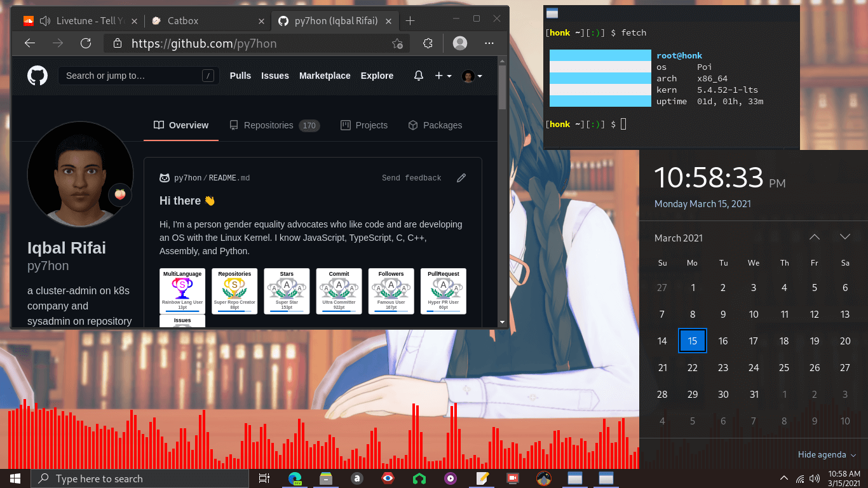The width and height of the screenshot is (868, 488).
Task: Open the Overview profile tab
Action: tap(181, 125)
